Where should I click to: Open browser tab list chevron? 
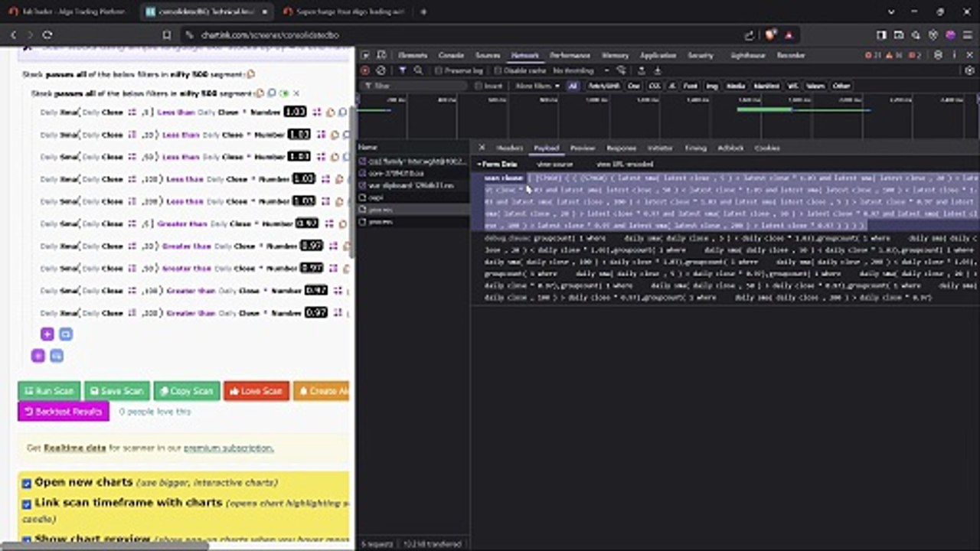[892, 12]
